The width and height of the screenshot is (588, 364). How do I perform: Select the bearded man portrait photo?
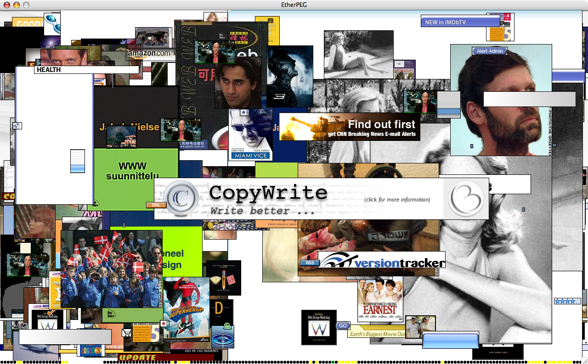point(501,100)
